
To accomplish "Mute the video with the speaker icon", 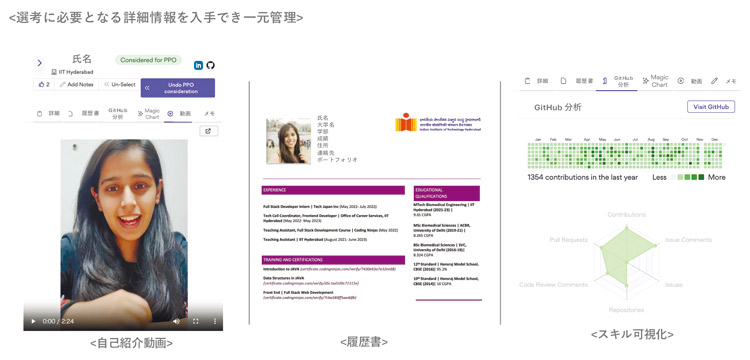I will 176,321.
